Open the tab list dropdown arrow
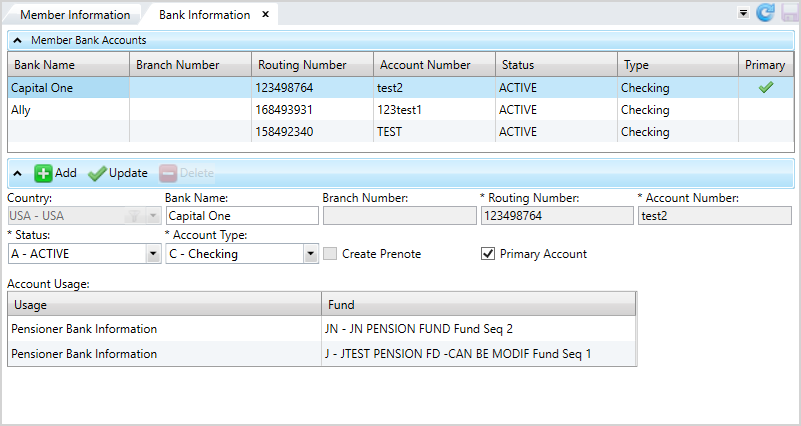 [743, 14]
